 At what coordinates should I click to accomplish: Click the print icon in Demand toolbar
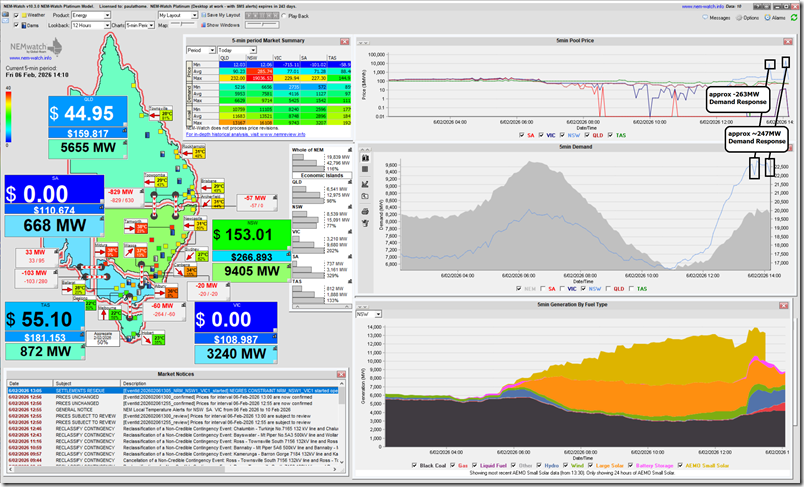pyautogui.click(x=365, y=211)
